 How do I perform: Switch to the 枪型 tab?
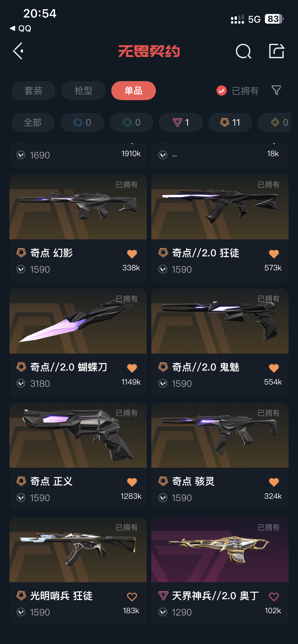coord(84,91)
